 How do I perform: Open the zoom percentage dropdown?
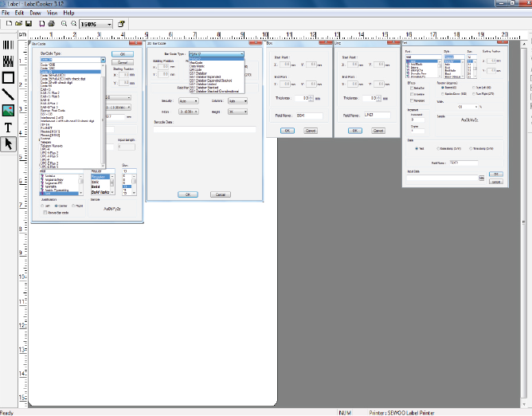pos(109,24)
